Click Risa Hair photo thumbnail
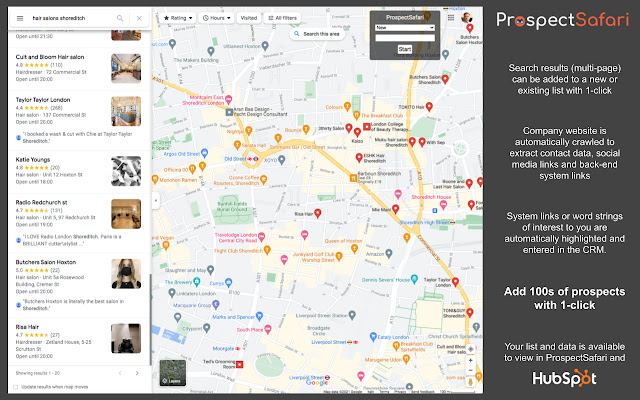This screenshot has height=400, width=640. 126,338
